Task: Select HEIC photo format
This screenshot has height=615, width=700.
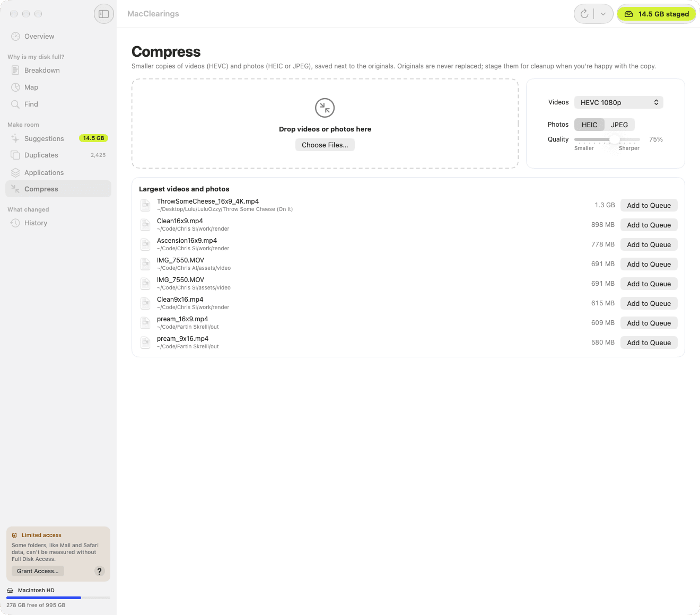Action: (589, 125)
